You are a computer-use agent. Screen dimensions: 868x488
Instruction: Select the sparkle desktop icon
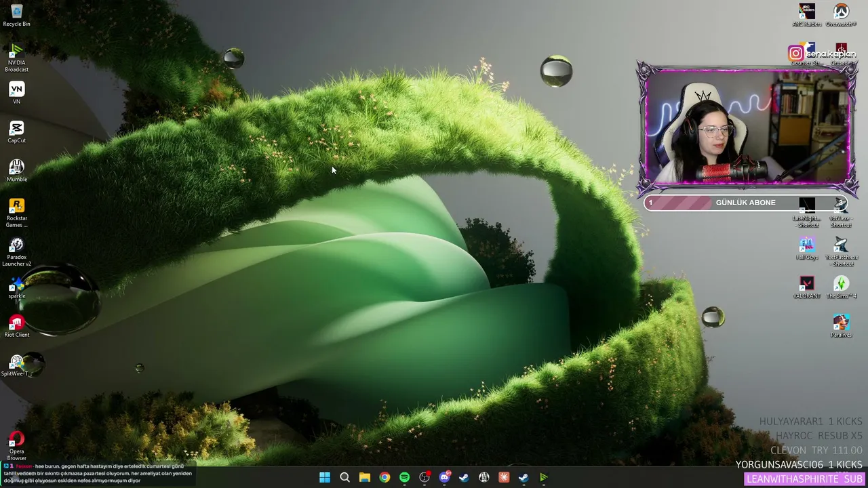click(x=16, y=287)
